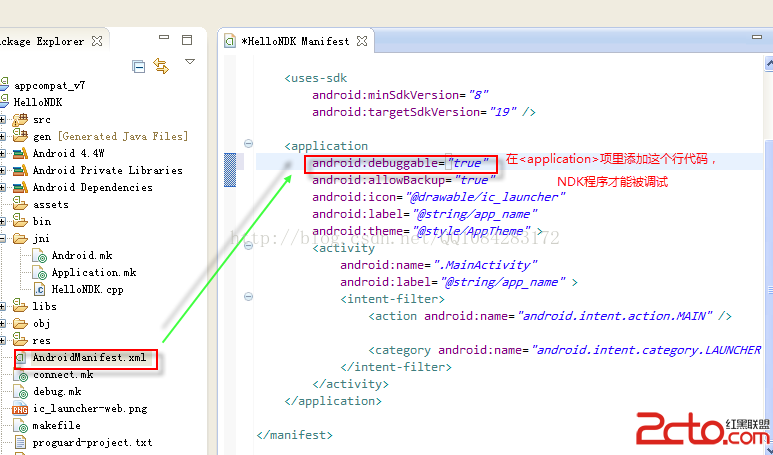Click the Android 4.4W library icon

click(x=20, y=153)
